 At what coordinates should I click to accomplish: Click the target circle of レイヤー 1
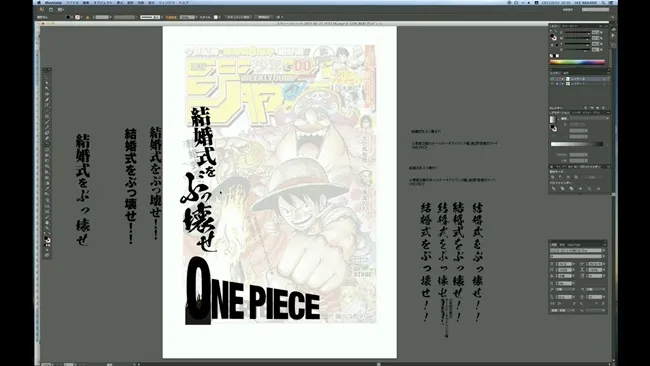[x=604, y=84]
